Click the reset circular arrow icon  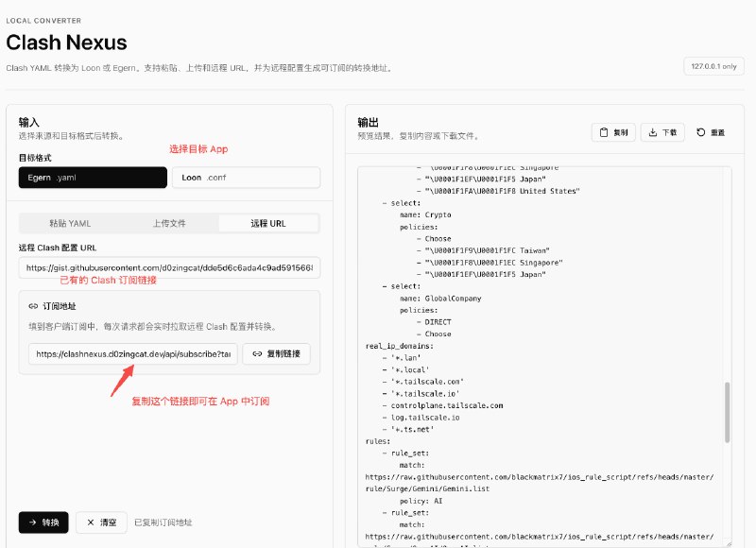coord(701,132)
